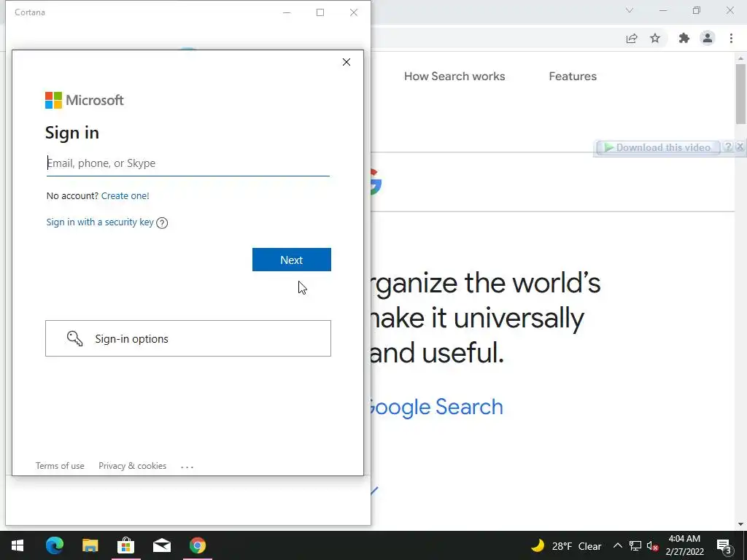Click the three-dots more footer options
Viewport: 747px width, 560px height.
coord(187,467)
